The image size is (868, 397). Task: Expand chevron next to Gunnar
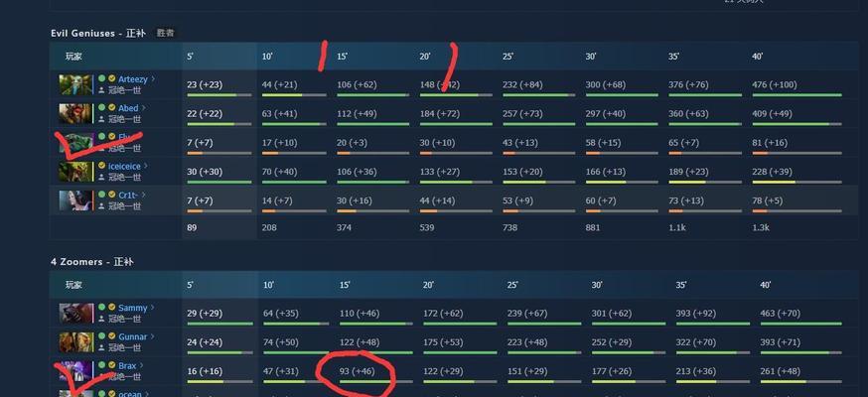click(x=153, y=336)
